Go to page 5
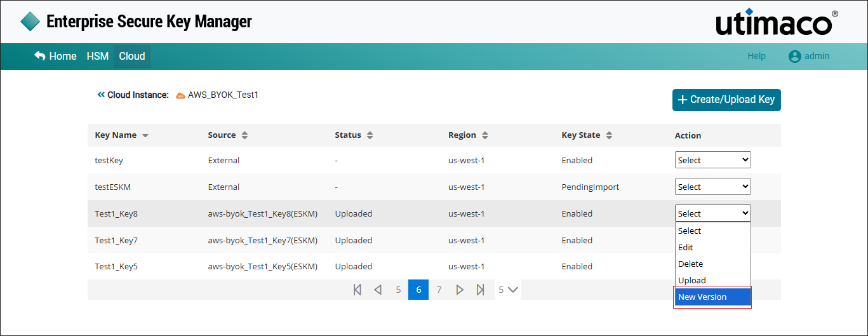 [398, 290]
